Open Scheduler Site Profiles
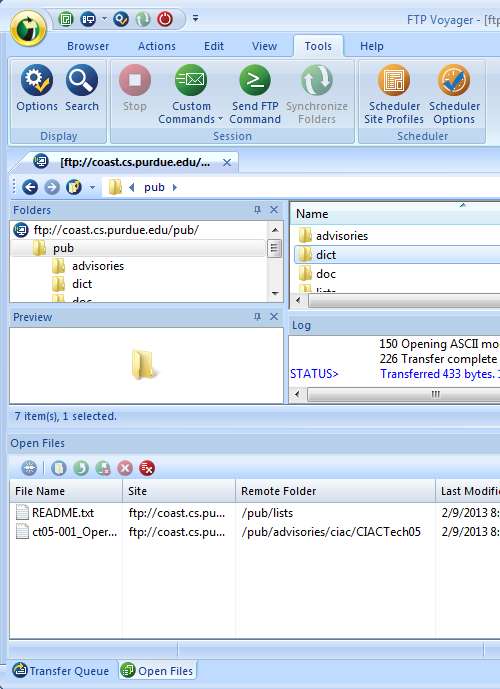Screen dimensions: 500x689 point(394,94)
